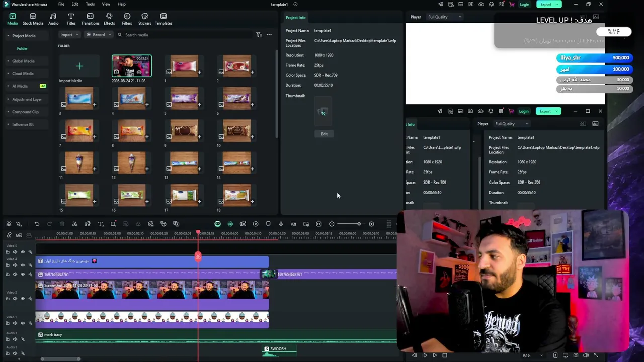Screen dimensions: 644x362
Task: Click the Import Media plus tile
Action: [x=79, y=66]
